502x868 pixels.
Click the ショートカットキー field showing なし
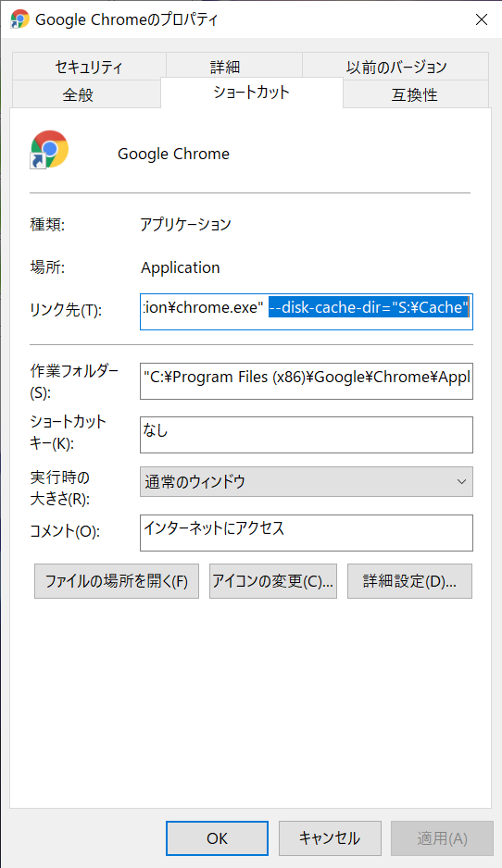(307, 435)
